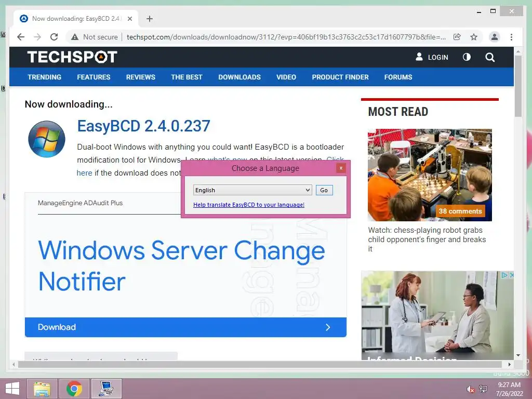Reload the TechSpot page
Image resolution: width=532 pixels, height=399 pixels.
(54, 37)
